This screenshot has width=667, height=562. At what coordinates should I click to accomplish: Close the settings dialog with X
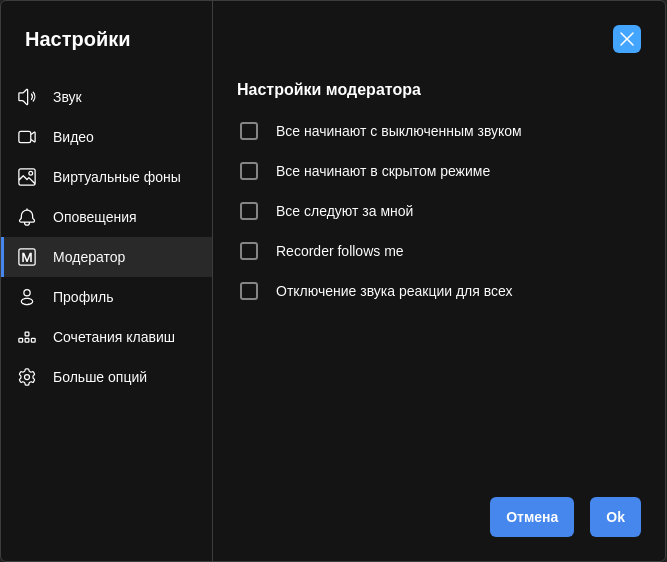(627, 39)
